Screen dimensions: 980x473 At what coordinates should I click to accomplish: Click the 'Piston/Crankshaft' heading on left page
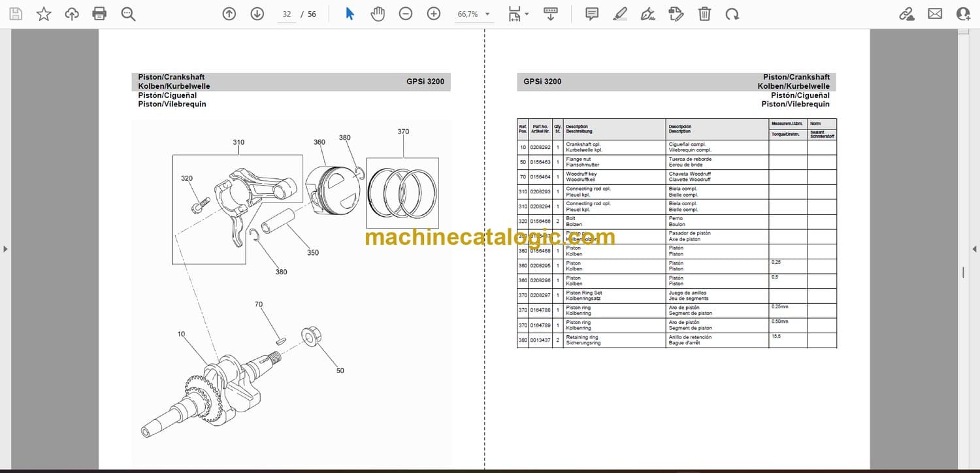click(x=171, y=77)
